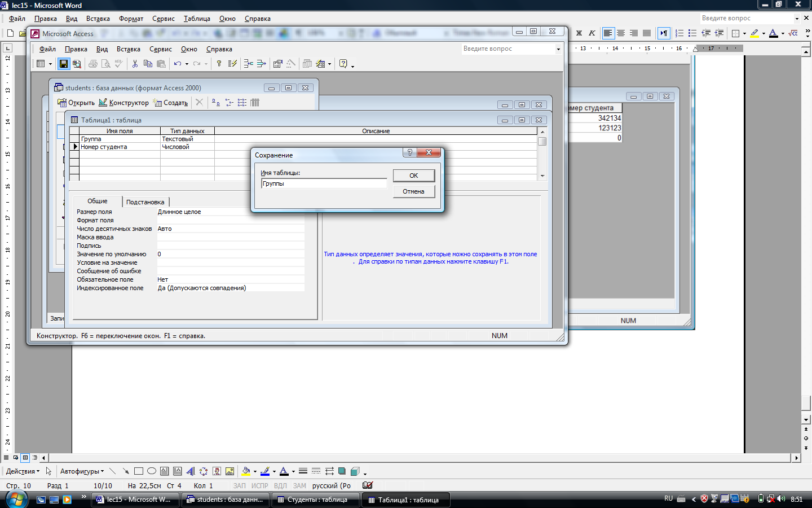Select Large icons view in database window
Image resolution: width=812 pixels, height=508 pixels.
click(216, 103)
